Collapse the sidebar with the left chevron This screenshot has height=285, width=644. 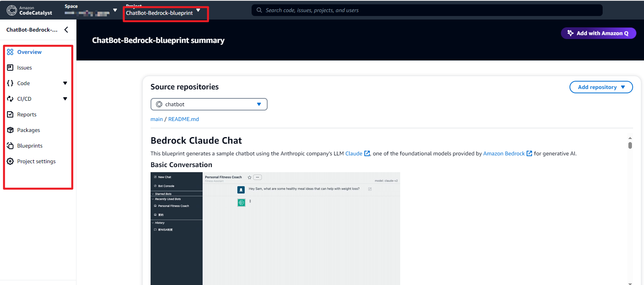[66, 30]
